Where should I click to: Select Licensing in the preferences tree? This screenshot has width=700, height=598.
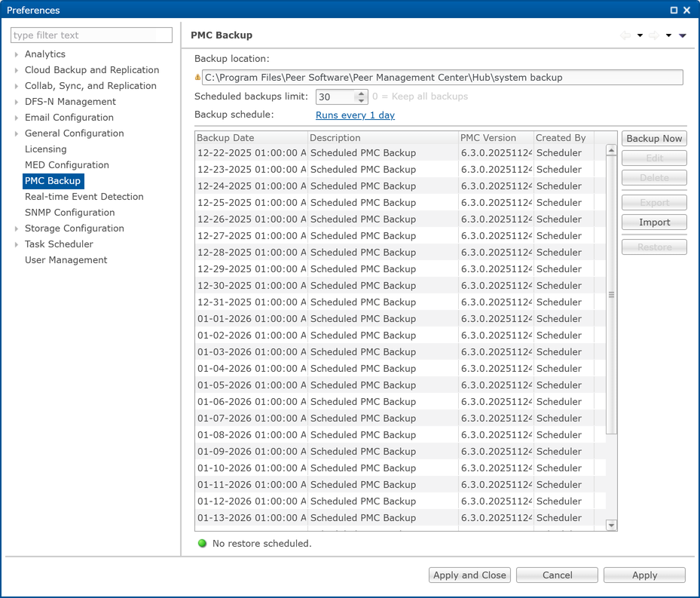tap(45, 149)
